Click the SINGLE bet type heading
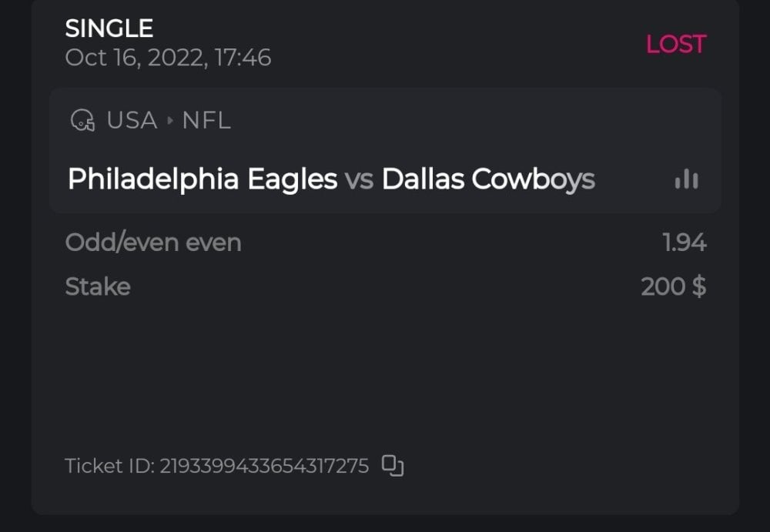 (109, 29)
